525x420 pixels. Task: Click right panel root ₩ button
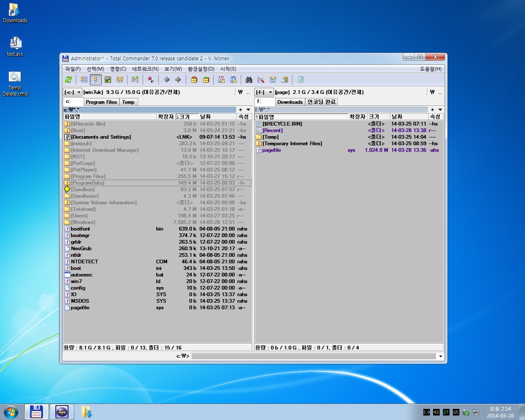432,92
